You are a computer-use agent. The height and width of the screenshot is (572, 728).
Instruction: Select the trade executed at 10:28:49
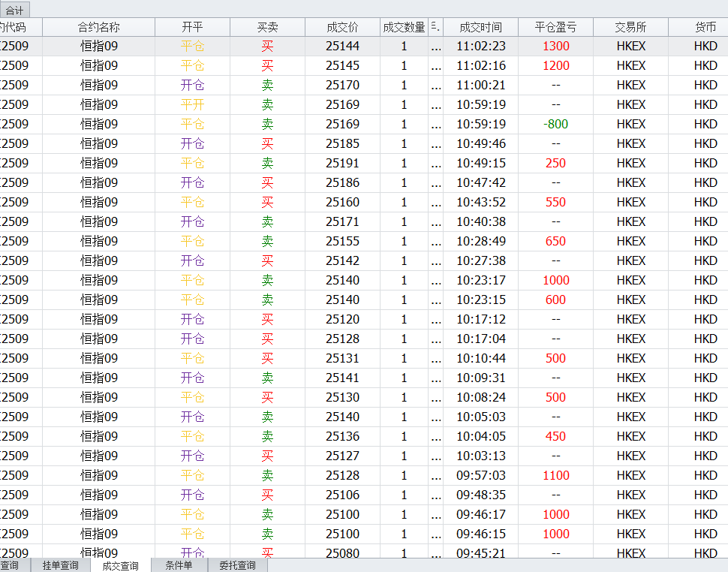480,241
